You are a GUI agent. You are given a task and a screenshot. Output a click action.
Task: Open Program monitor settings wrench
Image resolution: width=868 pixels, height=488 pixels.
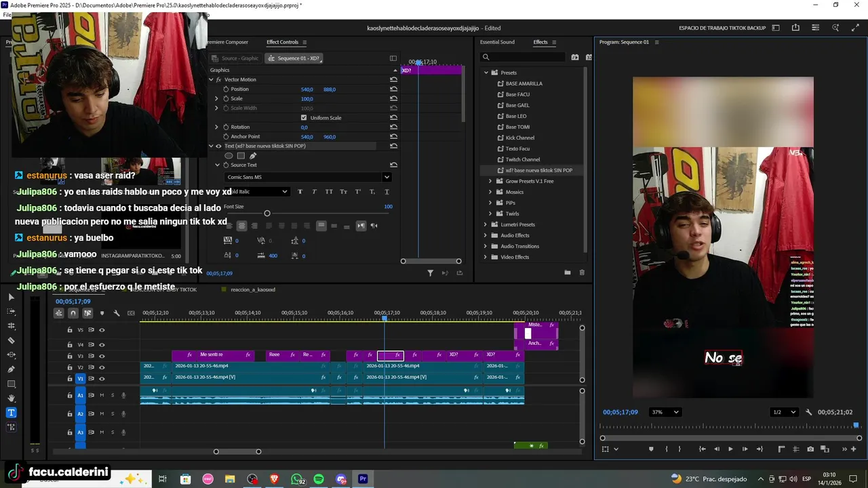pyautogui.click(x=808, y=412)
